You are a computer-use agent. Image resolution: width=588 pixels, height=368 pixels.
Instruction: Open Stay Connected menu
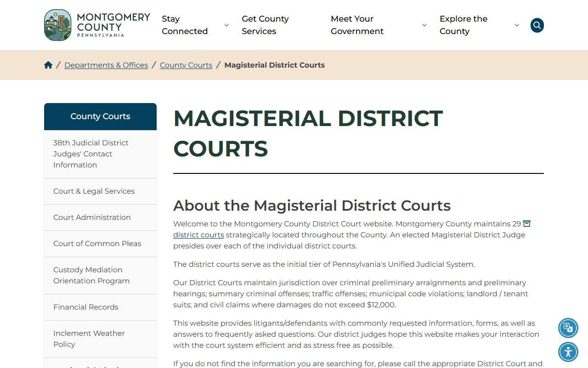tap(185, 25)
